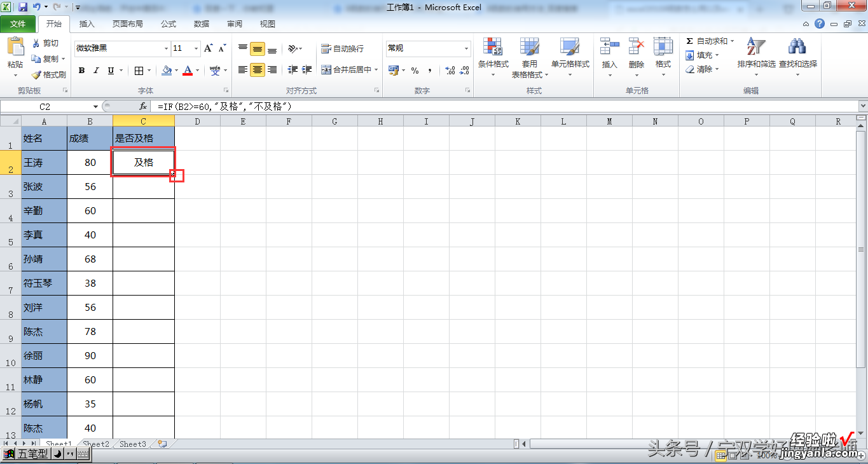Switch to the View (视图) tab
This screenshot has height=464, width=868.
268,24
